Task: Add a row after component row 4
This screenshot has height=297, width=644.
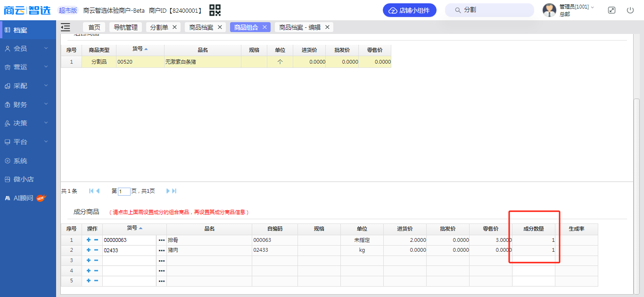Action: pos(89,271)
